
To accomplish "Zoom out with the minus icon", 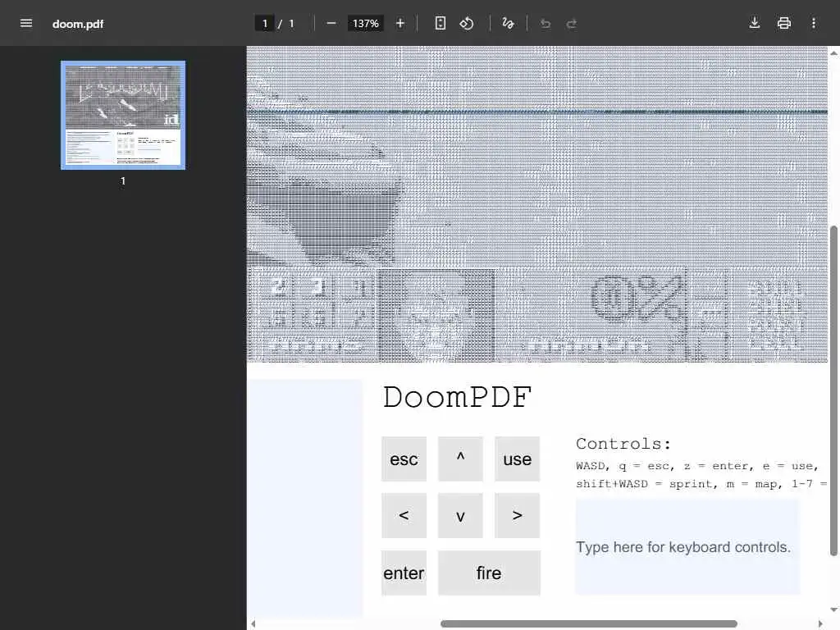I will (x=331, y=23).
